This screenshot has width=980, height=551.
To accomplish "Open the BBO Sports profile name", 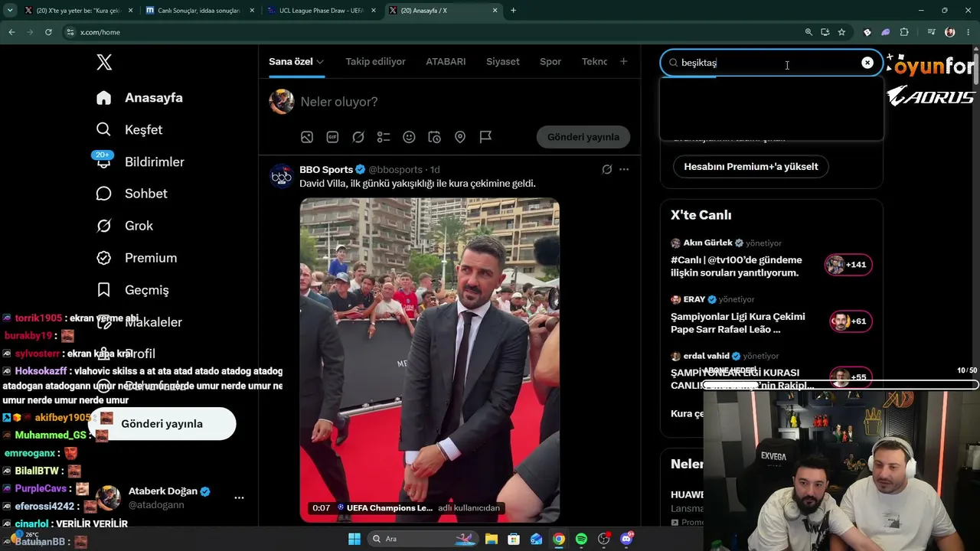I will pos(326,169).
